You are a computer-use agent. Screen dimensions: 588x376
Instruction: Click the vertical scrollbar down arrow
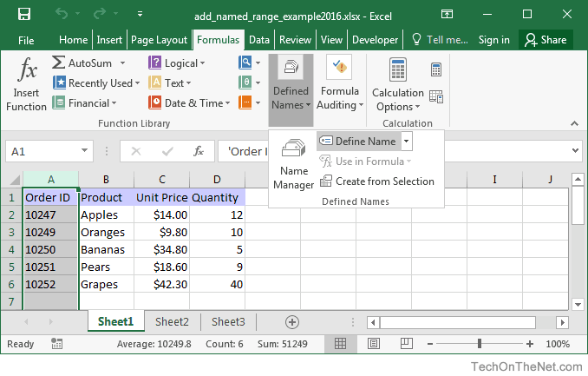tap(578, 304)
